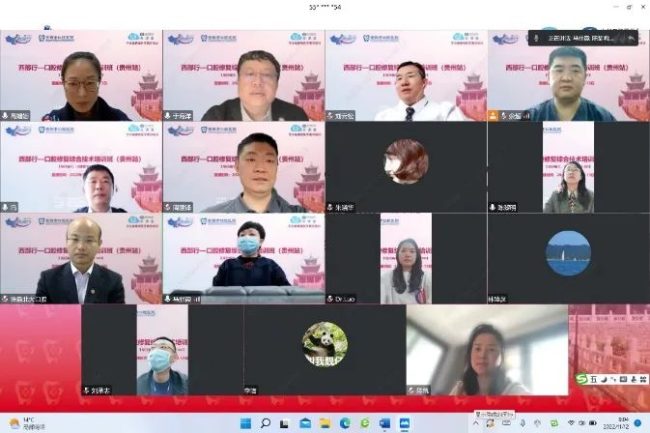Click the green Sogou input method icon
Screen dimensions: 650x433
582,378
